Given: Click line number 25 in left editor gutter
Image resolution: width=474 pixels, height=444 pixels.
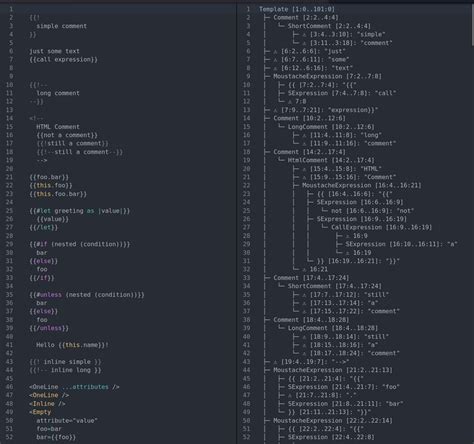Looking at the screenshot, I should (9, 211).
